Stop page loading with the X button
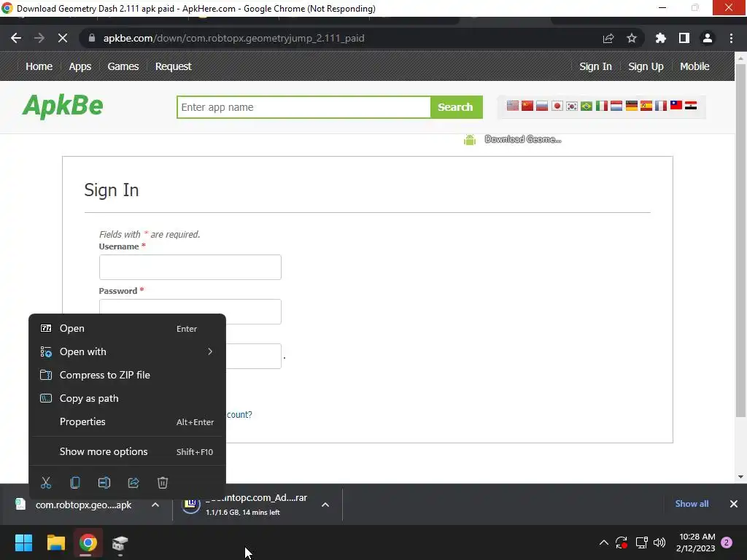This screenshot has height=560, width=747. [x=63, y=38]
